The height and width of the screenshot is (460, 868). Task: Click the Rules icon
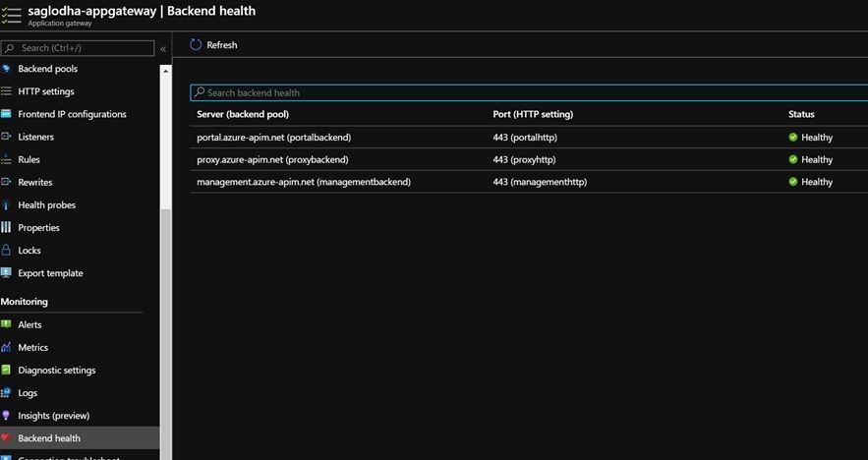(6, 159)
